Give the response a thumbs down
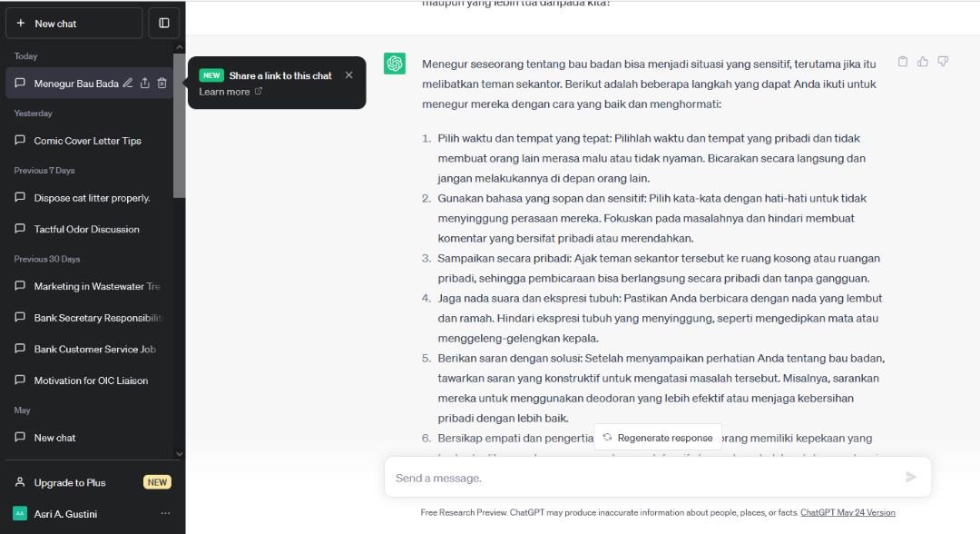Screen dimensions: 980x534 point(943,61)
